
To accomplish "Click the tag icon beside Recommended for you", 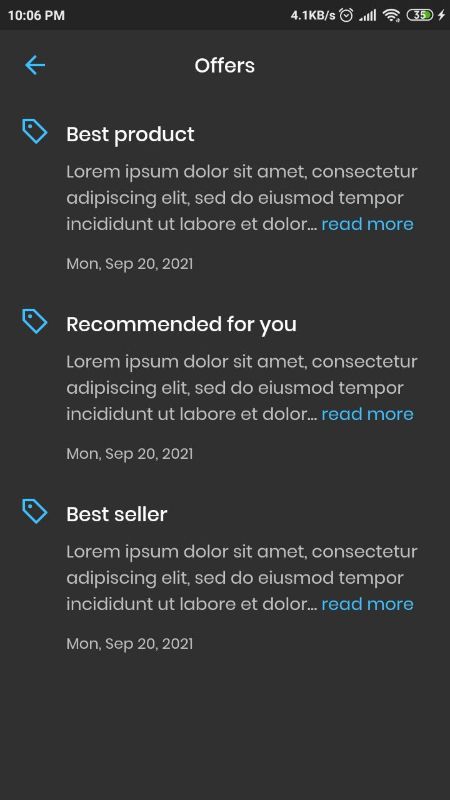I will (35, 321).
